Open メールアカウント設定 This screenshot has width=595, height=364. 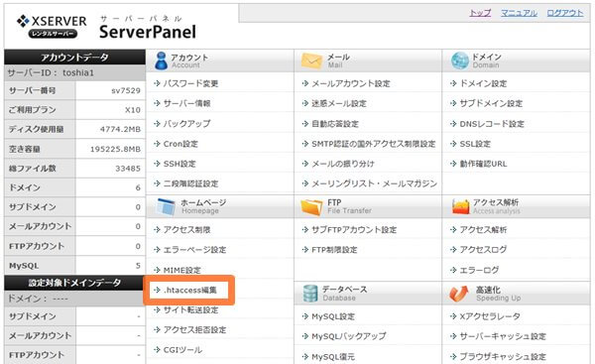(x=351, y=83)
